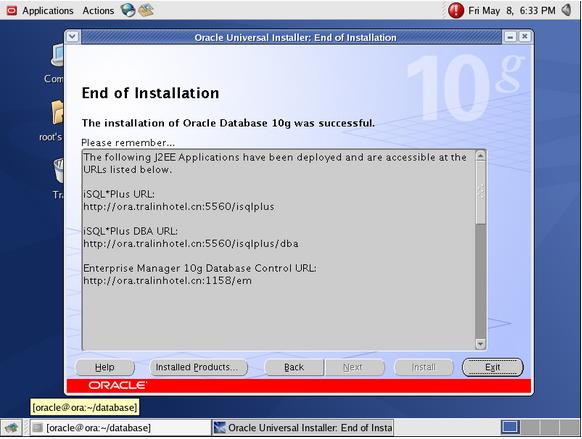Open the installer window menu arrow
The width and height of the screenshot is (582, 439).
(72, 37)
